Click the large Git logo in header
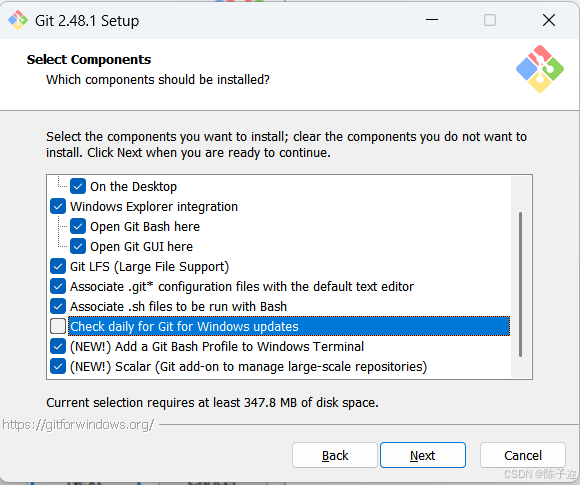The height and width of the screenshot is (485, 580). 540,69
